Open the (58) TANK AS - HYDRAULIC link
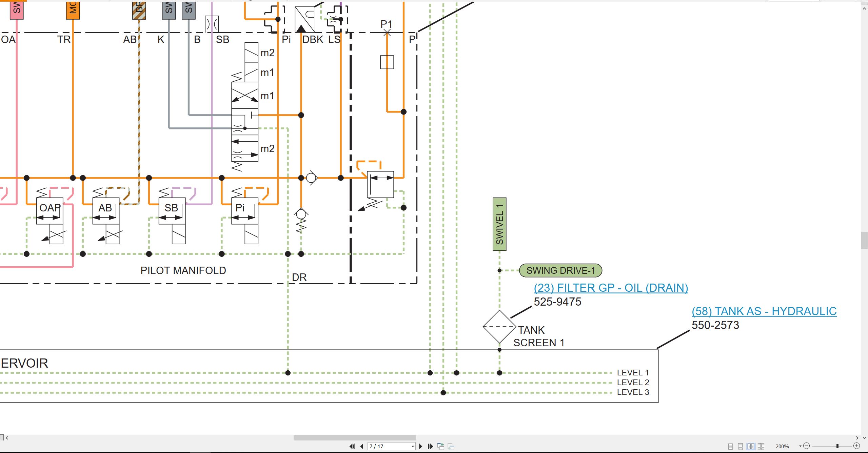Image resolution: width=868 pixels, height=453 pixels. click(764, 311)
